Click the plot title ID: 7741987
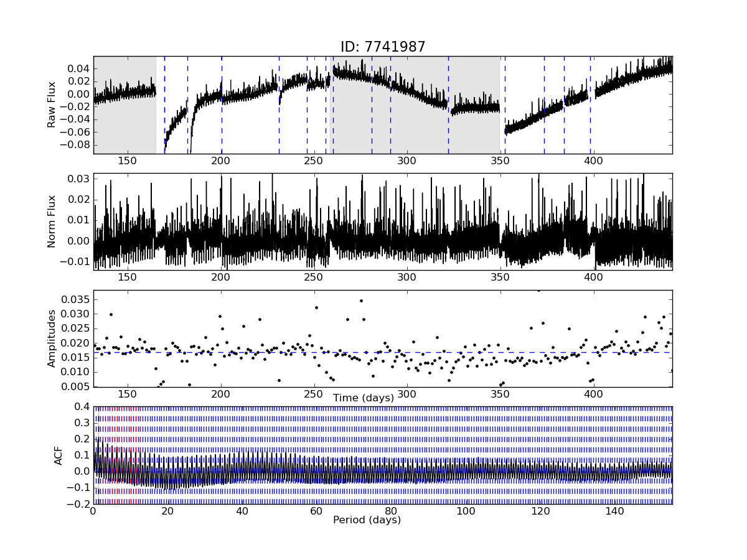Viewport: 747px width, 560px height. [382, 47]
